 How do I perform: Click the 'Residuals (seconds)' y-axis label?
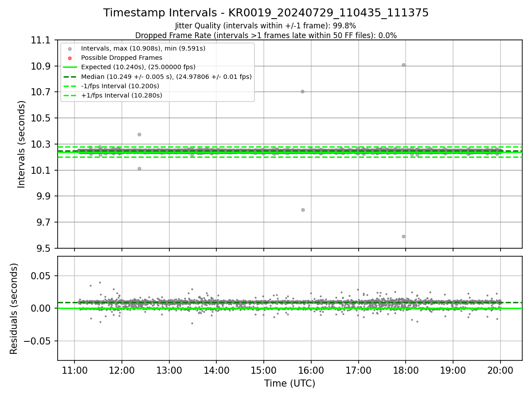(x=14, y=309)
